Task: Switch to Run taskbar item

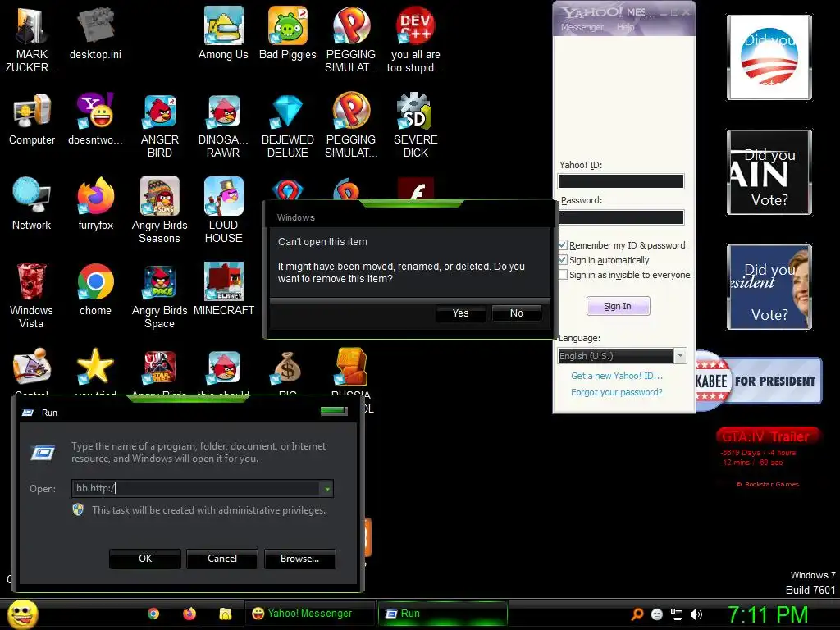Action: pyautogui.click(x=443, y=614)
